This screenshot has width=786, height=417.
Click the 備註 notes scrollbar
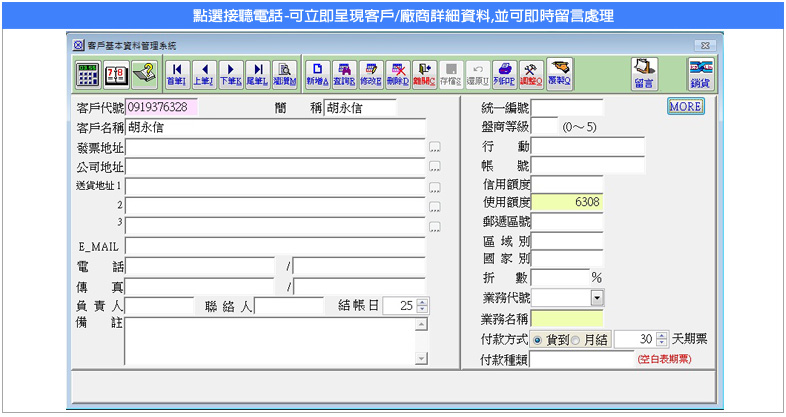click(x=421, y=341)
